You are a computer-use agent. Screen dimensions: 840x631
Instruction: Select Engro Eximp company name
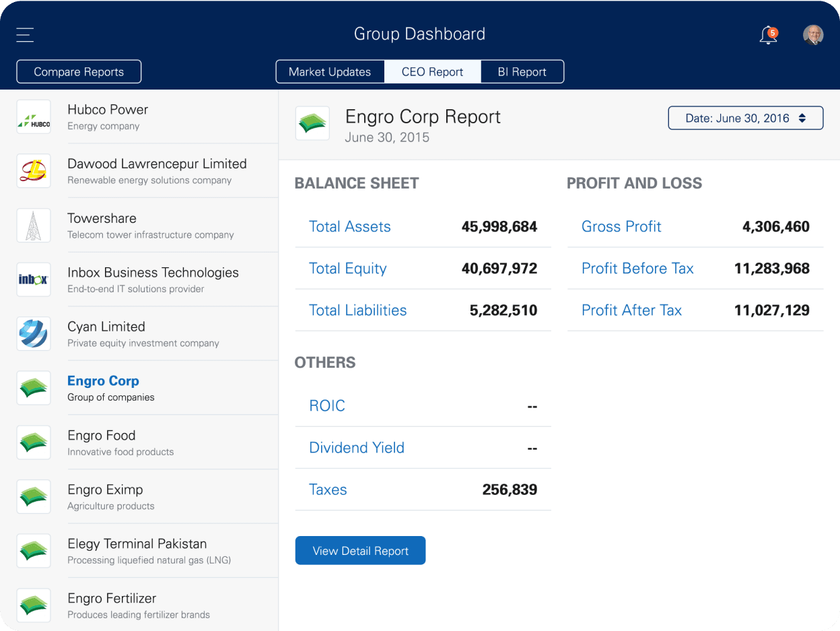click(105, 490)
